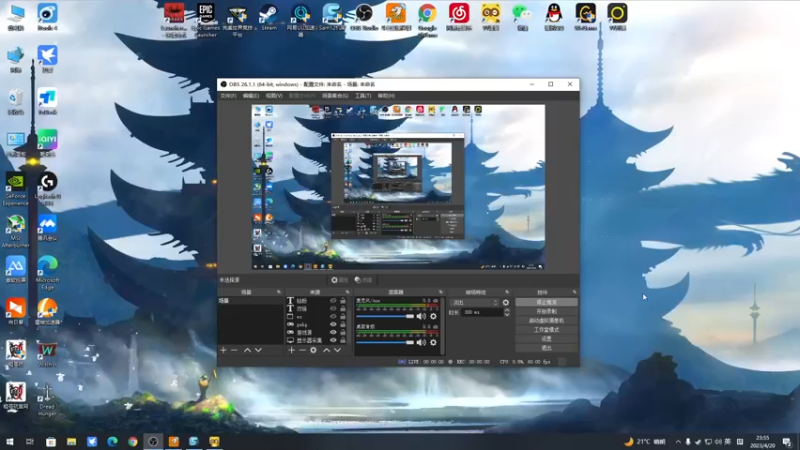Mute the 桌面音频 channel
The image size is (800, 450).
point(421,342)
